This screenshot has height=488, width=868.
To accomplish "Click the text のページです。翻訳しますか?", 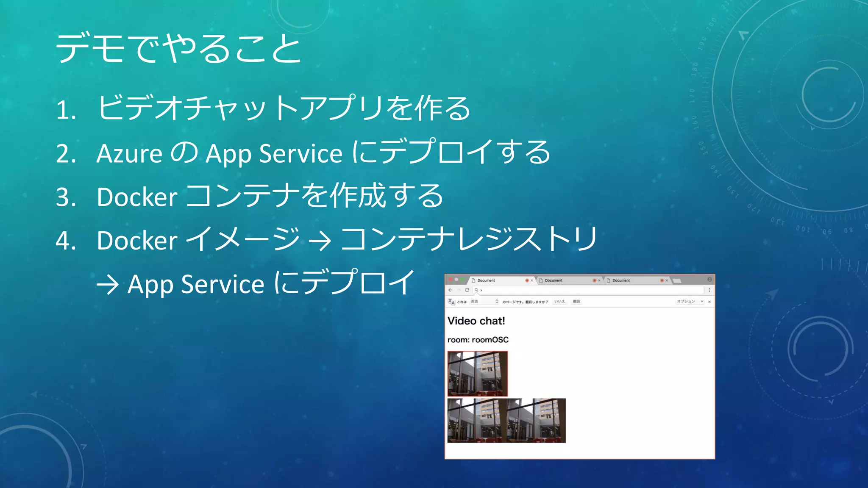I will 525,302.
